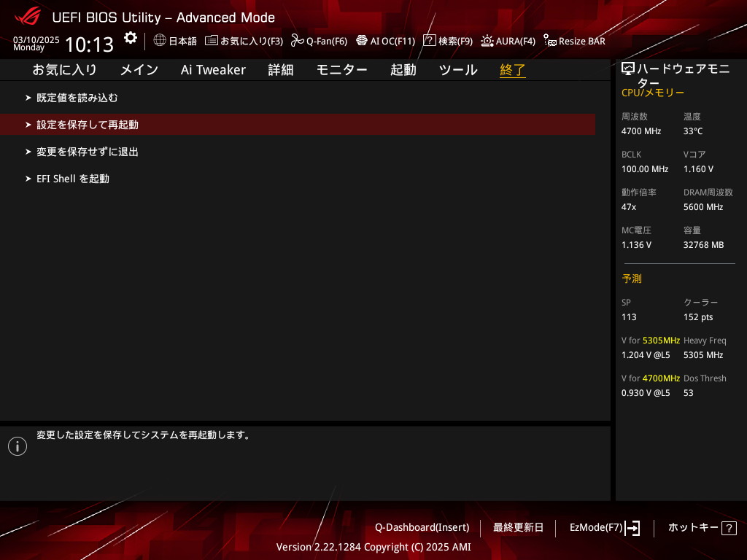
Task: Switch to Ai Tweaker tab
Action: tap(213, 70)
